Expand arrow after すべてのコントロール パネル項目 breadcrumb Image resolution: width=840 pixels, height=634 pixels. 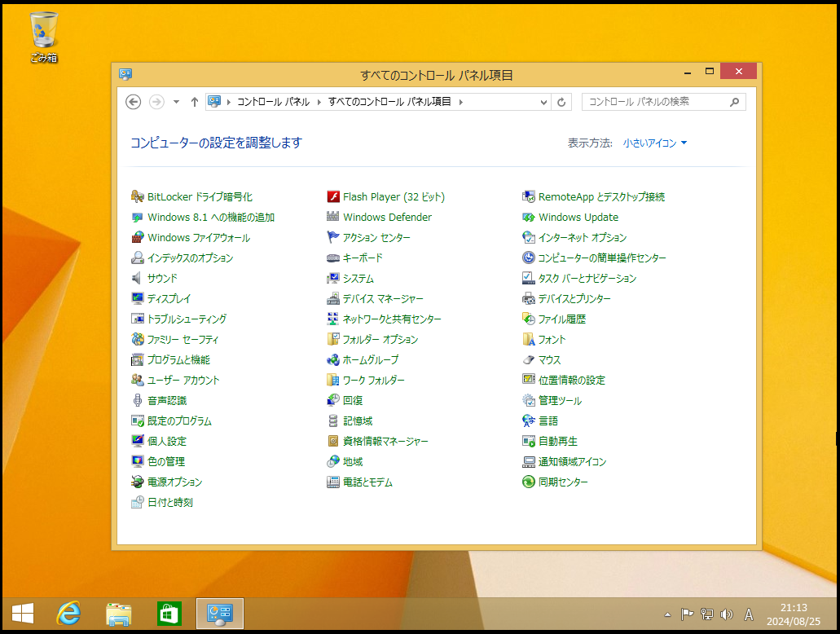[x=460, y=102]
